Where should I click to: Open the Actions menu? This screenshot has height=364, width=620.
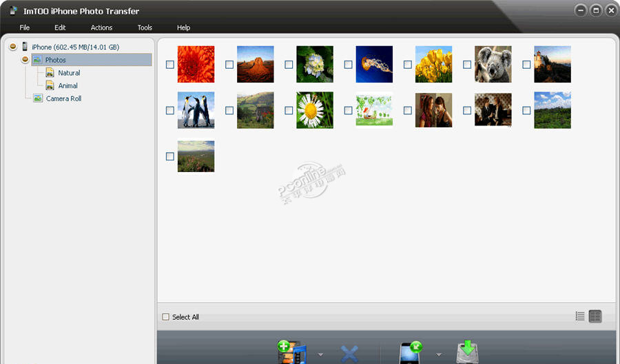(x=102, y=28)
